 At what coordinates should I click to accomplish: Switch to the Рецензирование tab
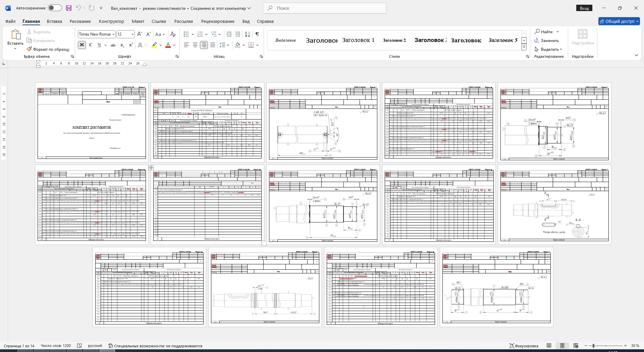pyautogui.click(x=217, y=21)
